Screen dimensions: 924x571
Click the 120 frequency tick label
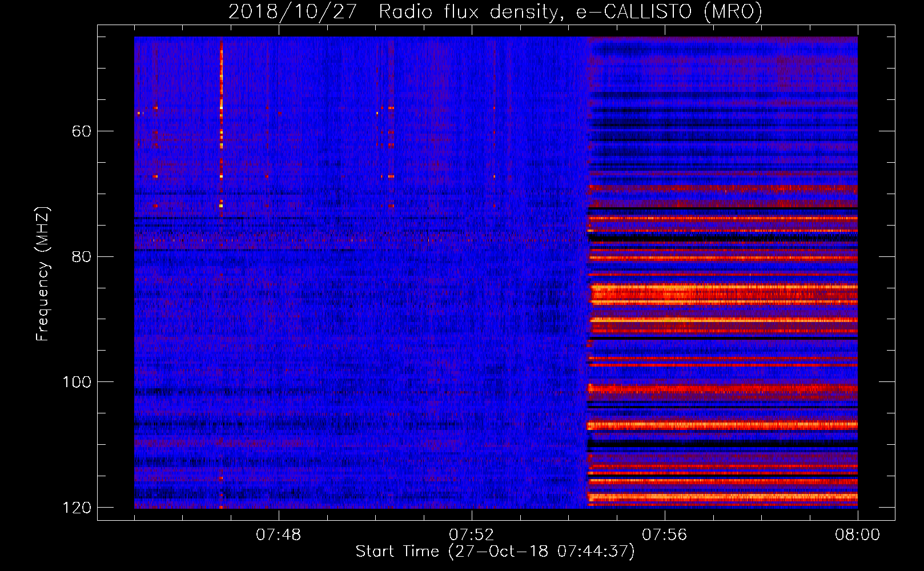pos(77,508)
